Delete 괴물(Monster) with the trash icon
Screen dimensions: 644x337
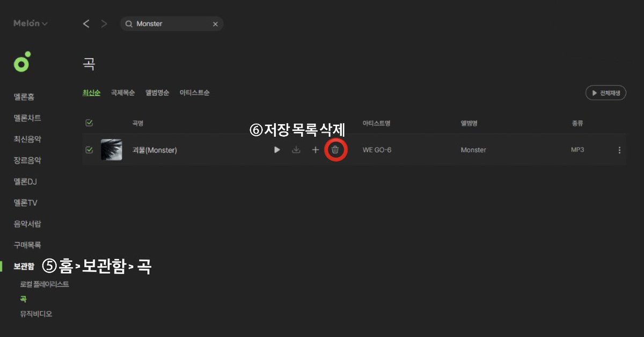335,150
